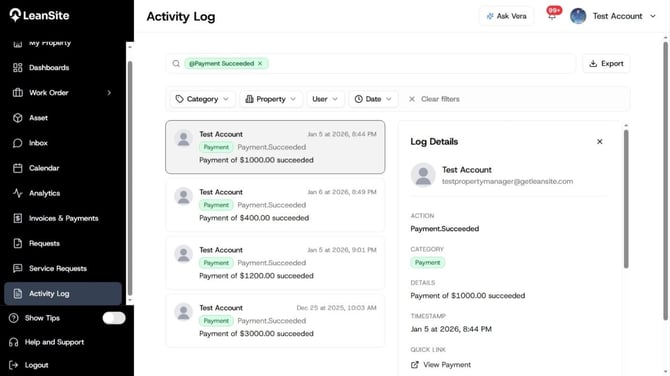This screenshot has height=376, width=670.
Task: Select the $1000.00 payment log entry
Action: tap(275, 147)
